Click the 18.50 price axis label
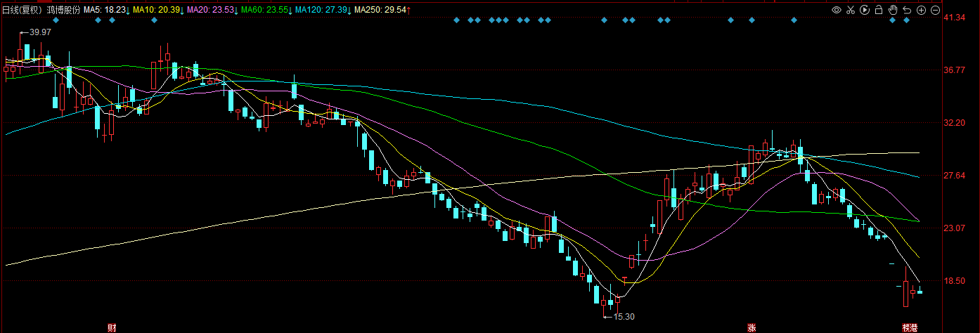 point(955,281)
